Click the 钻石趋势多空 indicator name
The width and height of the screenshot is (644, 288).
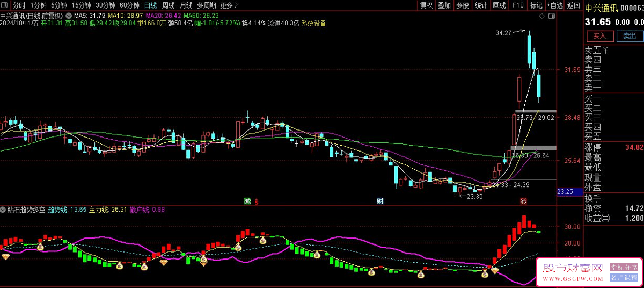click(x=27, y=210)
